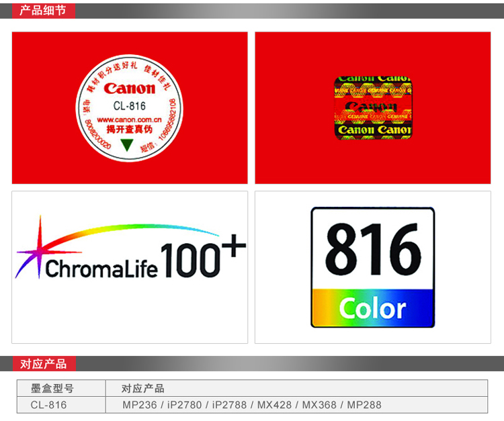Click the 揭开查真伪 text on the sticker
This screenshot has width=504, height=421.
click(x=129, y=129)
